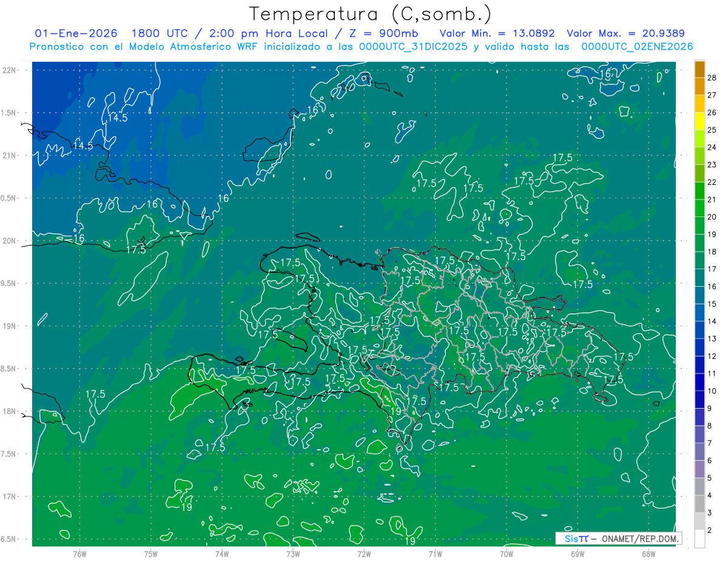The height and width of the screenshot is (562, 728).
Task: Click the 'Valor Max. = 20.9389' readout
Action: pyautogui.click(x=626, y=33)
